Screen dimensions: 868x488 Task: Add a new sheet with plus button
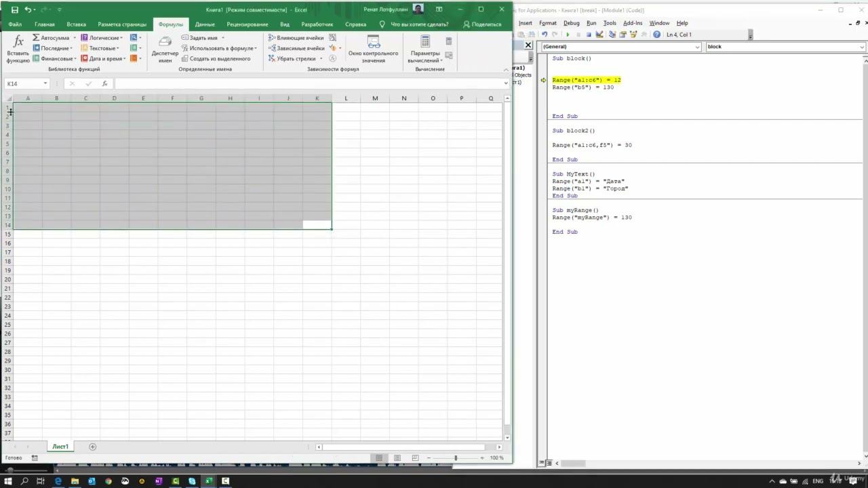[93, 447]
